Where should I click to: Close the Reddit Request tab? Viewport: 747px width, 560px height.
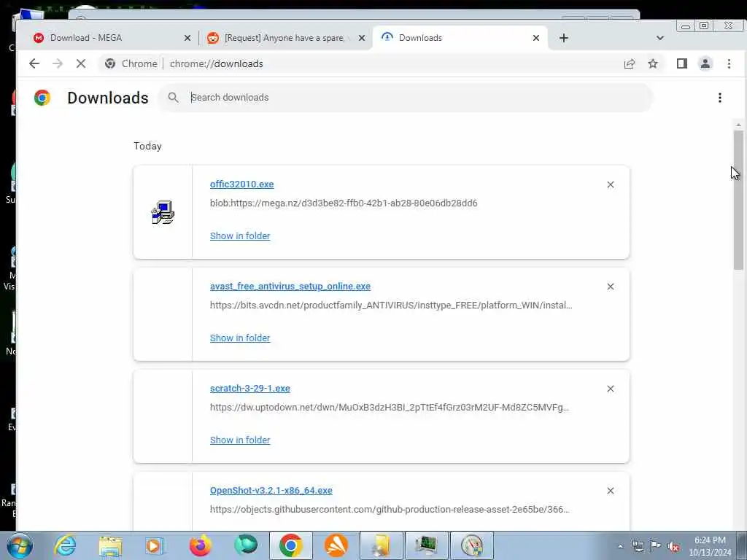pos(362,38)
